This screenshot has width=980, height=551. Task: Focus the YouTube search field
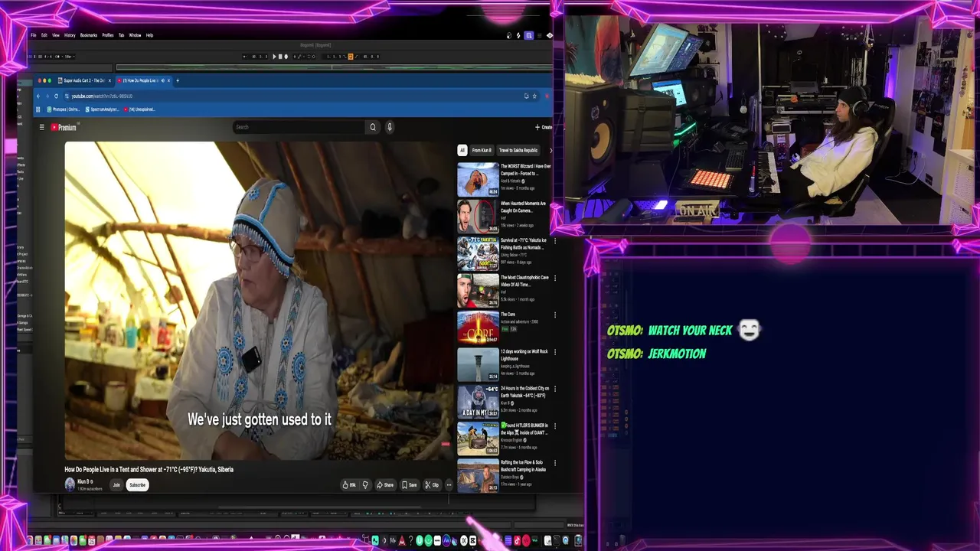[x=299, y=127]
